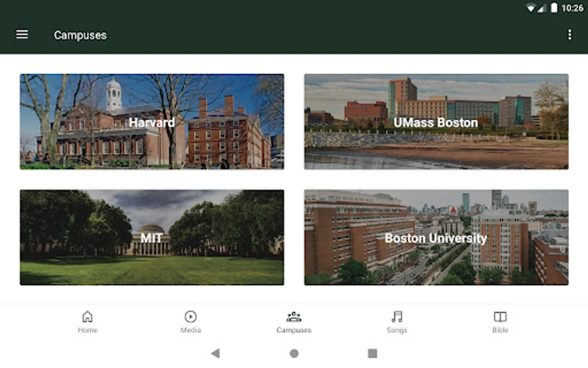Select the Campuses bottom tab
Image resolution: width=588 pixels, height=368 pixels.
point(294,322)
